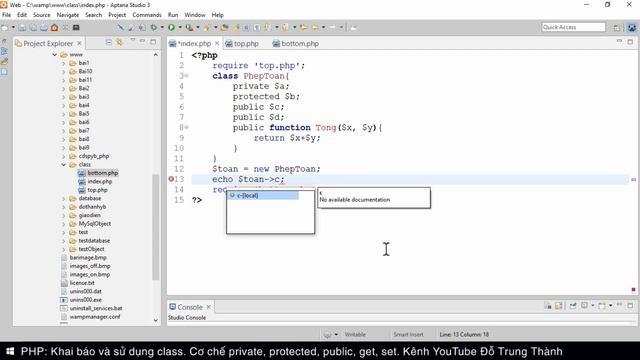The width and height of the screenshot is (640, 360).
Task: Open Project Explorer view menu triangle
Action: 133,40
